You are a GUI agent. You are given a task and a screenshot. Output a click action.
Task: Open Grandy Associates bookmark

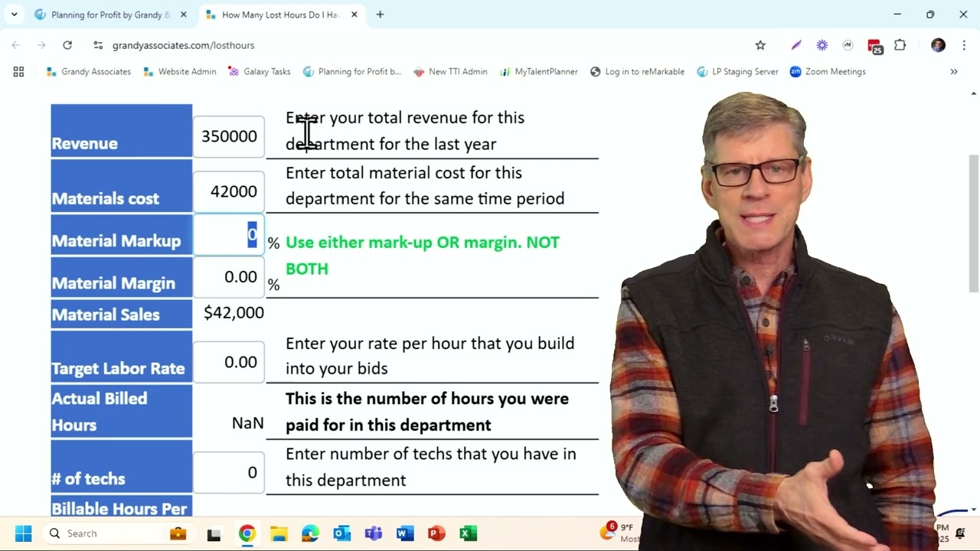click(89, 71)
